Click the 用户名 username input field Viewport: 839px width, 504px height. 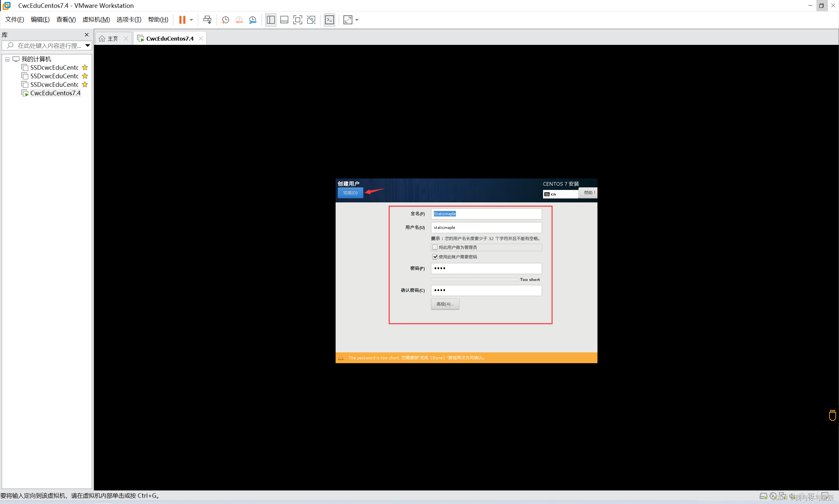[x=486, y=228]
